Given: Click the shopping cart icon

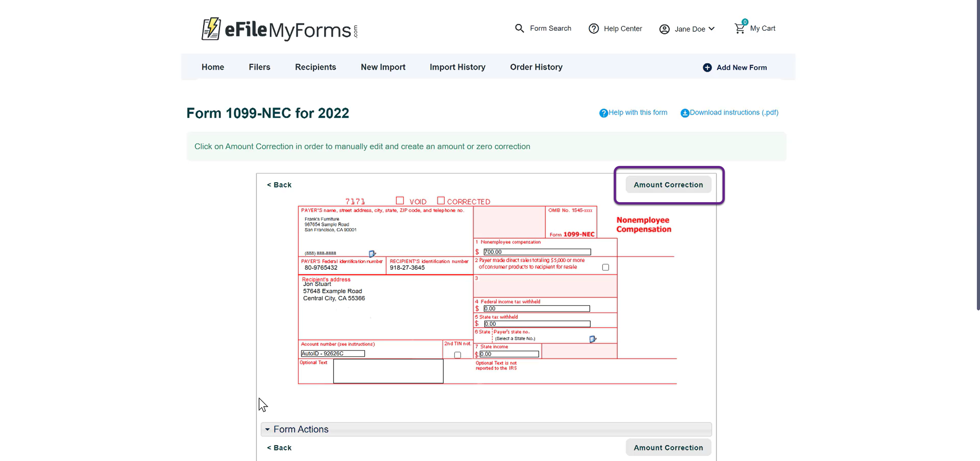Looking at the screenshot, I should coord(739,29).
